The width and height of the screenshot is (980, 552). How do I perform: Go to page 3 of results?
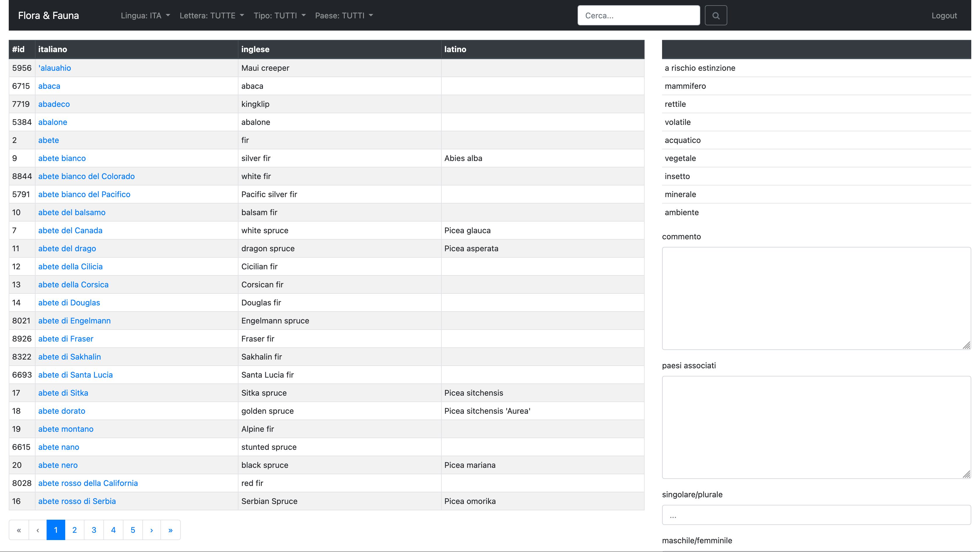coord(94,530)
